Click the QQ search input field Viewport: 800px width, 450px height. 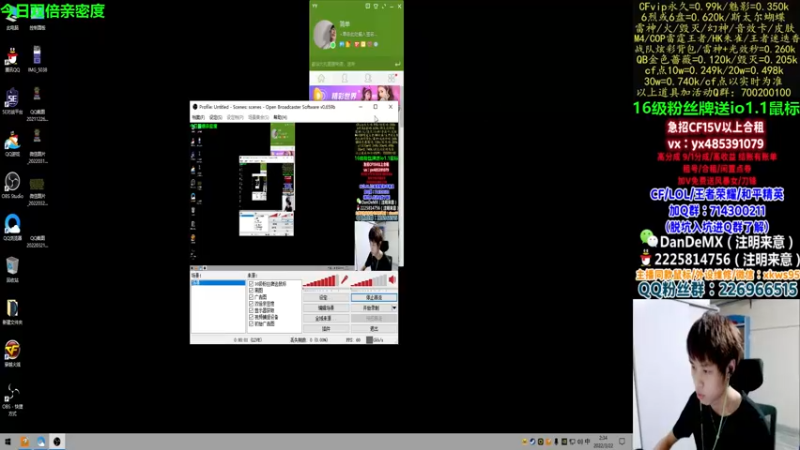click(352, 64)
